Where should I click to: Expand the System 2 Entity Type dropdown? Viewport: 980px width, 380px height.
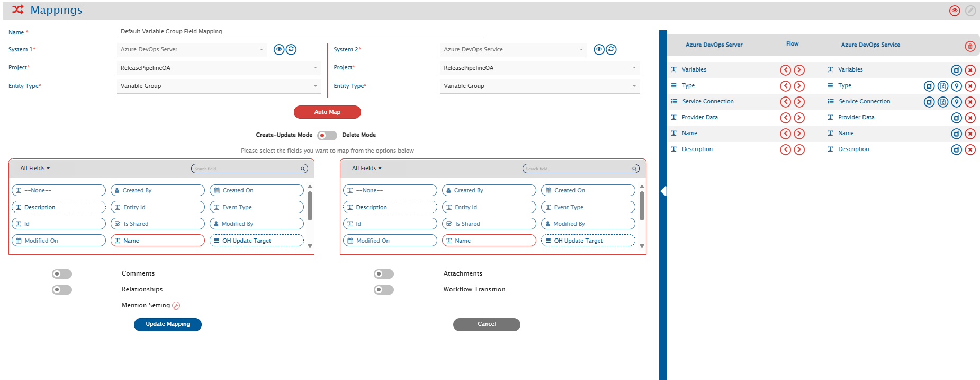click(x=539, y=86)
